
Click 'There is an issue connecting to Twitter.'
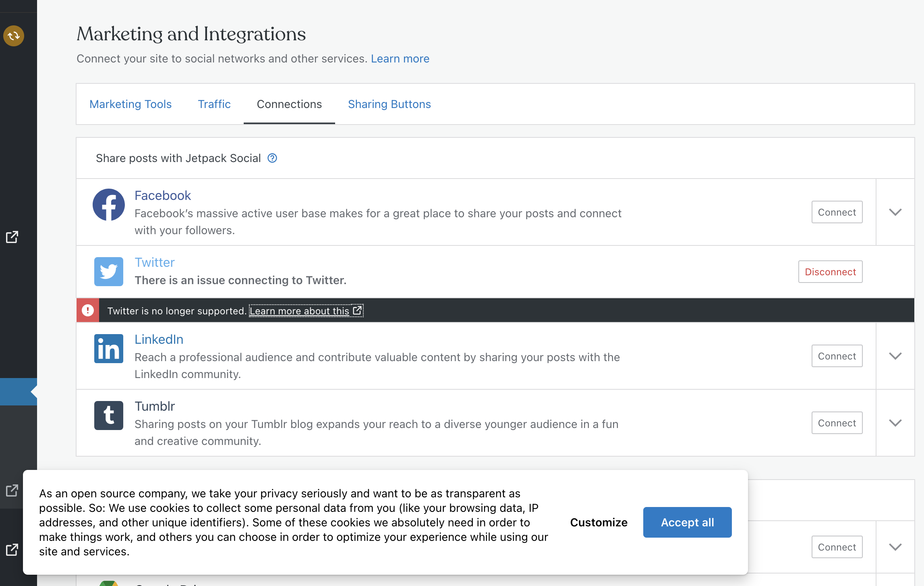point(240,280)
